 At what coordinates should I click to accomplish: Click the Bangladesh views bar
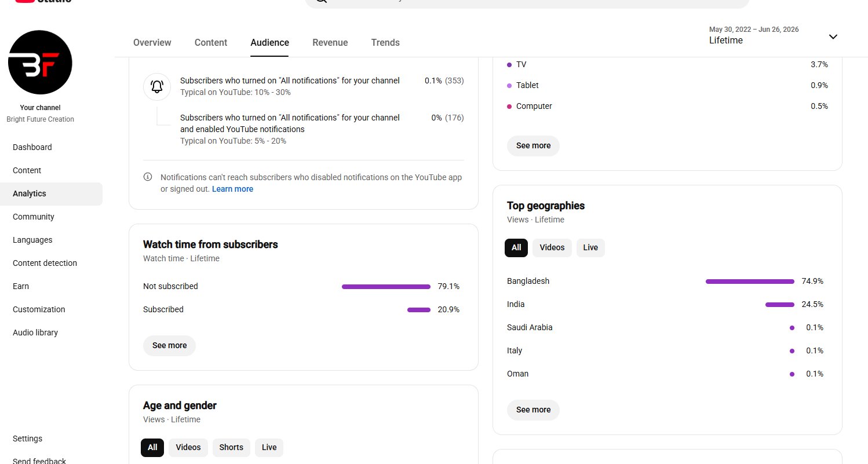coord(750,282)
